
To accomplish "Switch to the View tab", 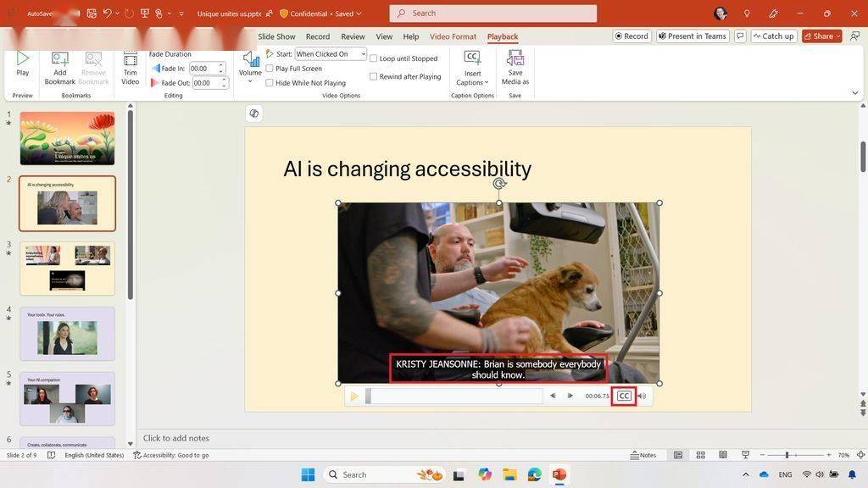I will click(384, 36).
